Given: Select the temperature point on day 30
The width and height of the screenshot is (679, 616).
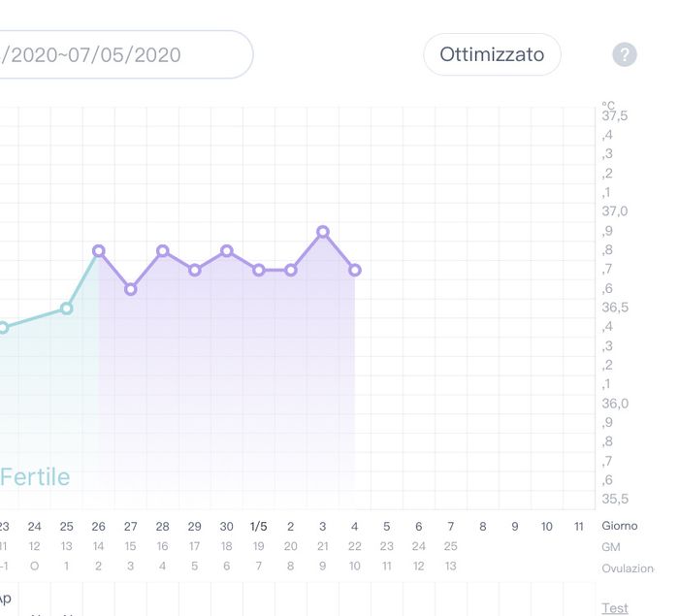Looking at the screenshot, I should [227, 250].
